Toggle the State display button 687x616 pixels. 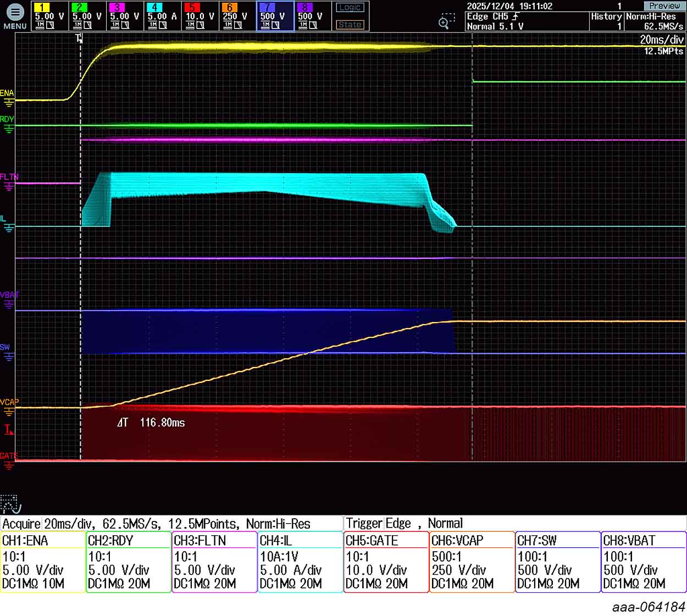350,25
